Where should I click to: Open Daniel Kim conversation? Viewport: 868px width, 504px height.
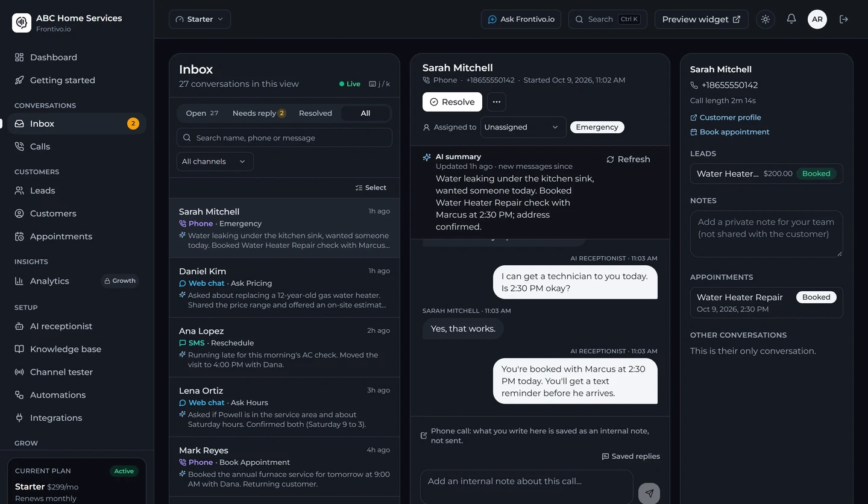pos(284,288)
